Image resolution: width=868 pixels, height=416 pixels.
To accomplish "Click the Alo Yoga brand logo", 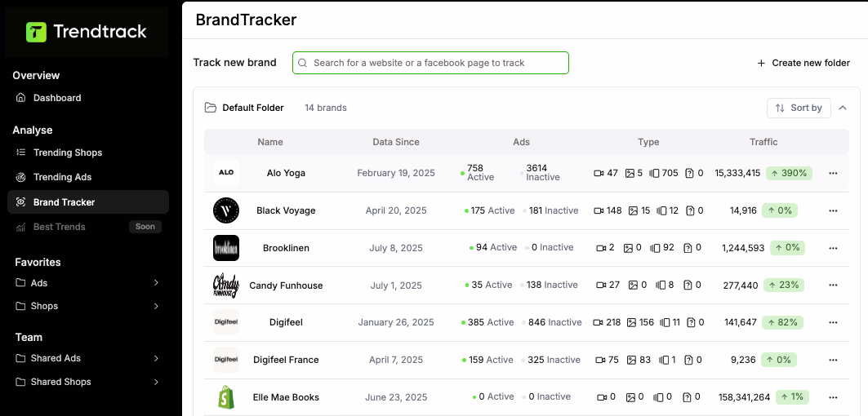I will click(x=226, y=173).
